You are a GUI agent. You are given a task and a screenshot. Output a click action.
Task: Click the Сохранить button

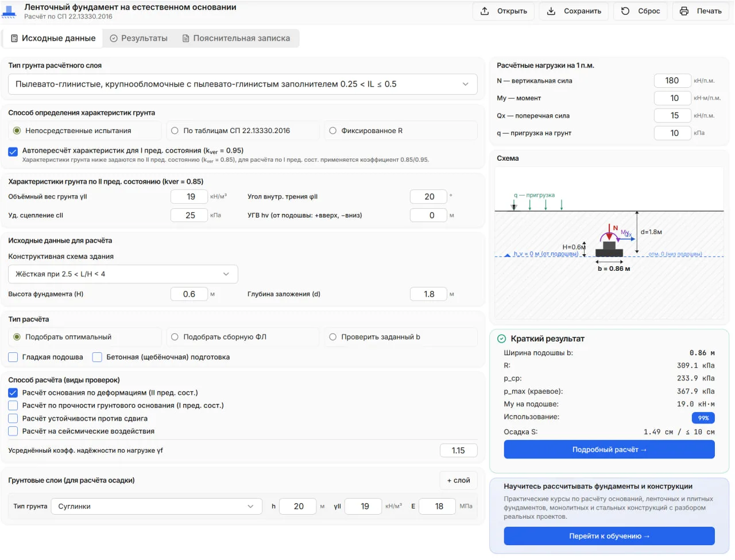(x=574, y=11)
